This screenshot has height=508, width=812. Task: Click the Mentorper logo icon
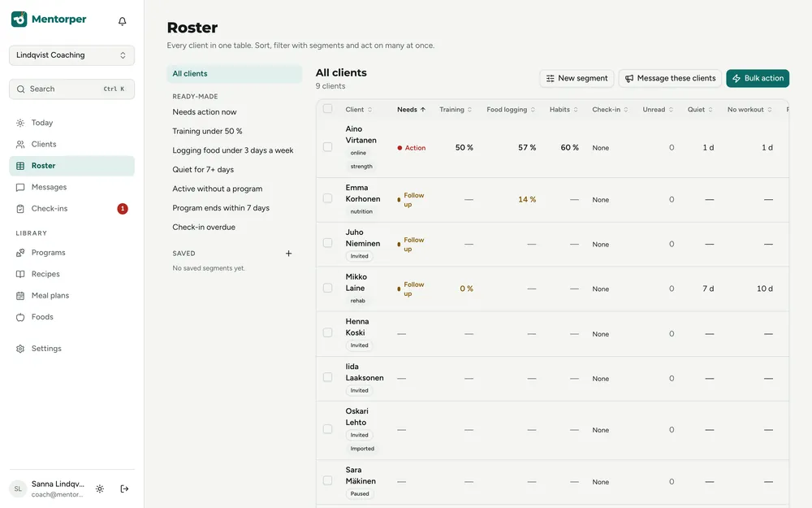(19, 20)
